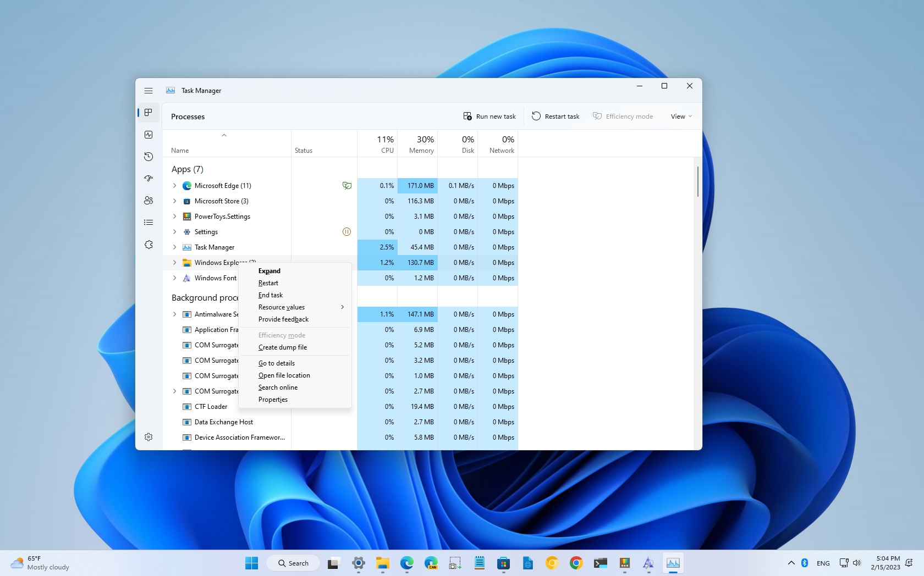Click the paused status icon beside Settings process
Screen dimensions: 924x576
(x=346, y=231)
